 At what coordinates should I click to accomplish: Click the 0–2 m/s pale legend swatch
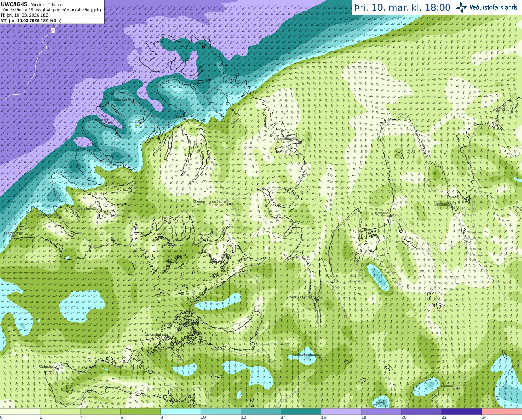(x=20, y=411)
